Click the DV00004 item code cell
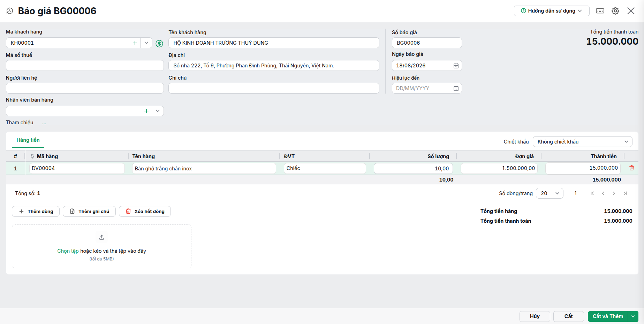 coord(77,168)
